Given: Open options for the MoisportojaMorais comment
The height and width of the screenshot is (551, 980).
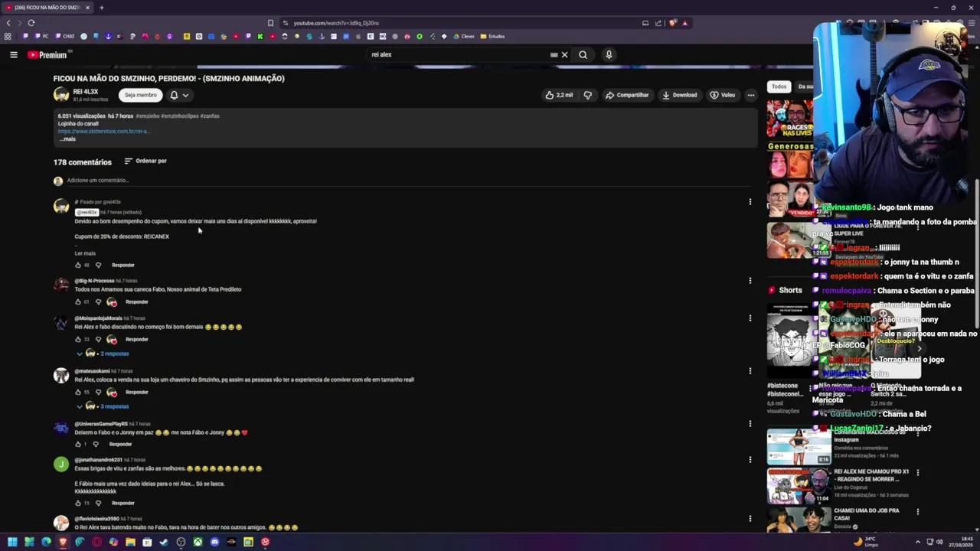Looking at the screenshot, I should click(750, 318).
